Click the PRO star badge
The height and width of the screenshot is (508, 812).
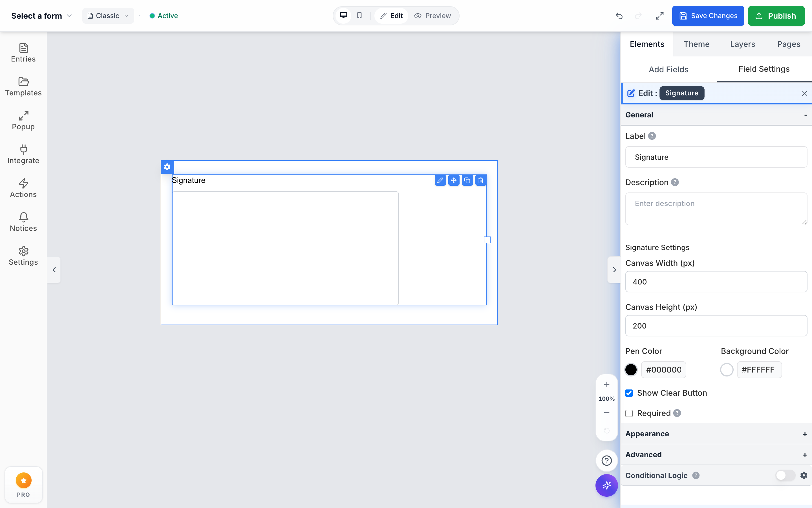point(23,485)
